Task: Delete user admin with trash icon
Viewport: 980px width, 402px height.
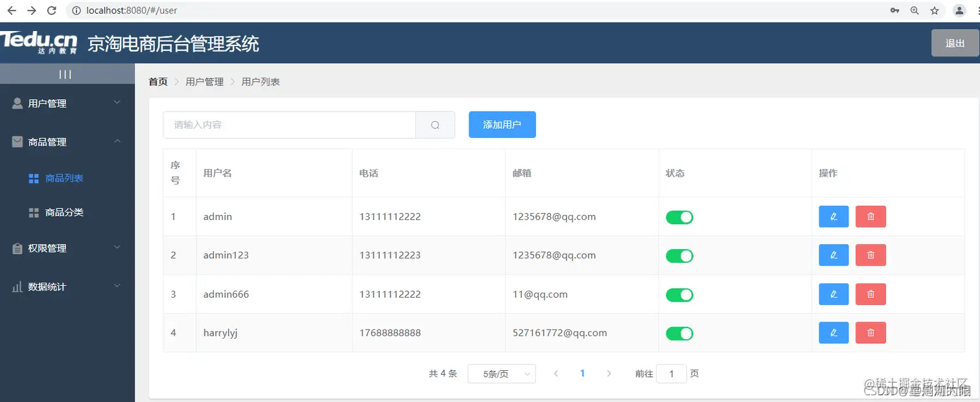Action: tap(870, 217)
